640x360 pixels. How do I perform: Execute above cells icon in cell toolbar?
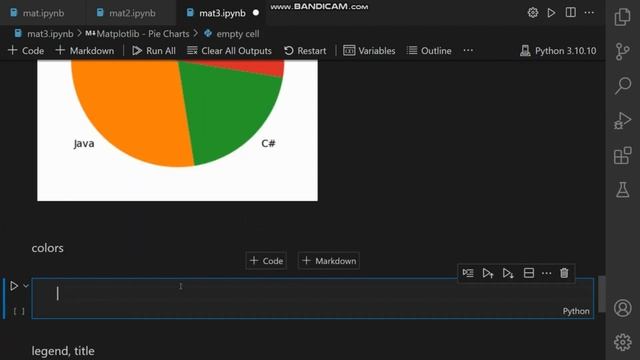(x=488, y=273)
